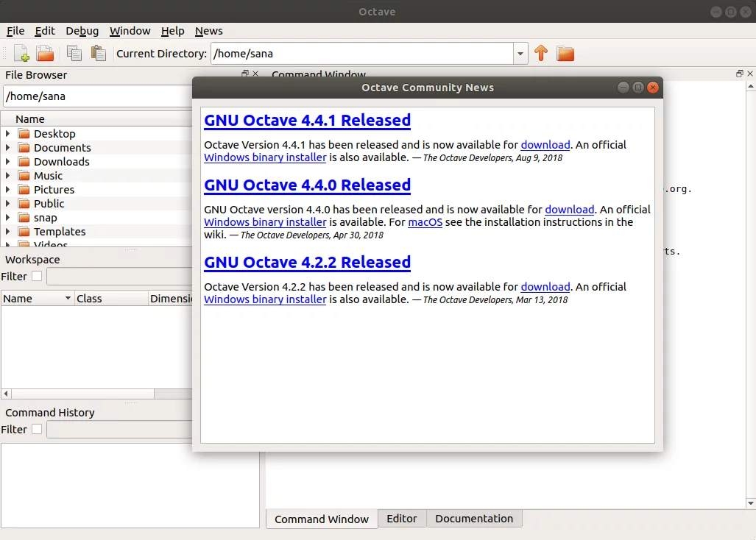
Task: Click the Workspace filter text field
Action: [119, 277]
